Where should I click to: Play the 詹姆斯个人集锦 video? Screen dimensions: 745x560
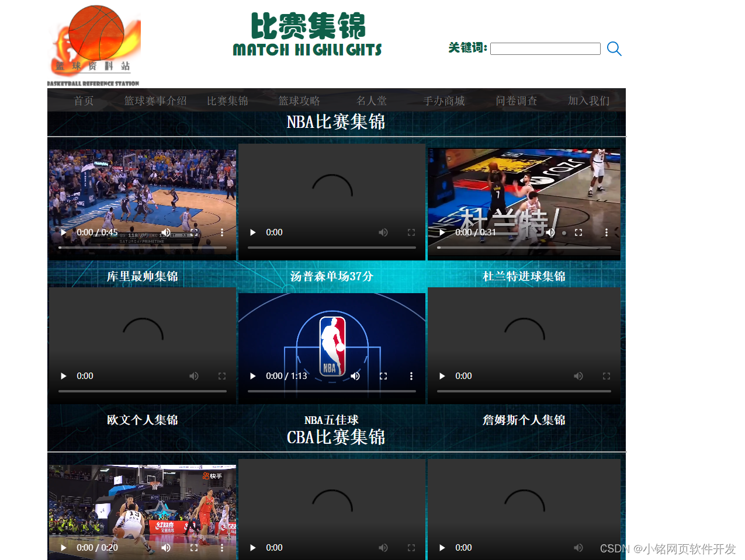[442, 376]
